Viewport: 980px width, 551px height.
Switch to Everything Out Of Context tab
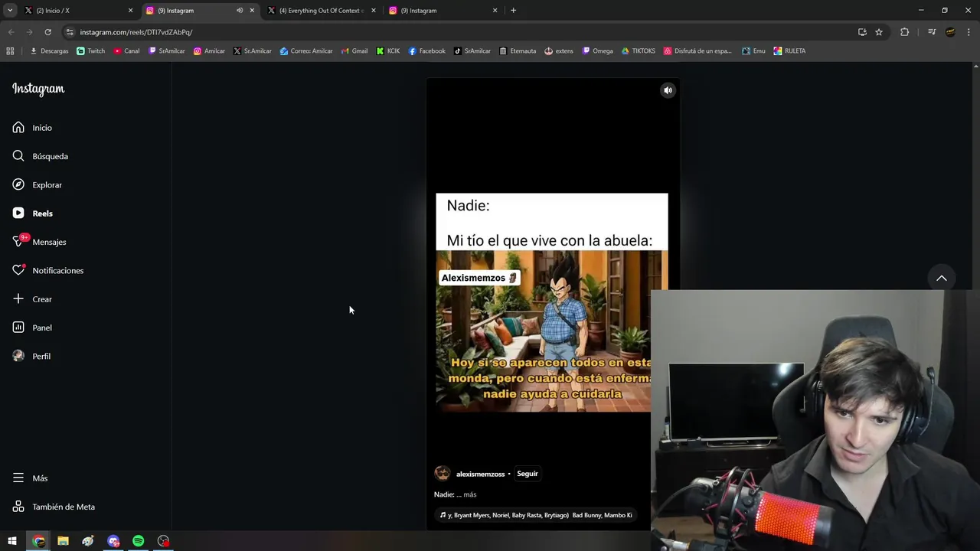pos(322,11)
